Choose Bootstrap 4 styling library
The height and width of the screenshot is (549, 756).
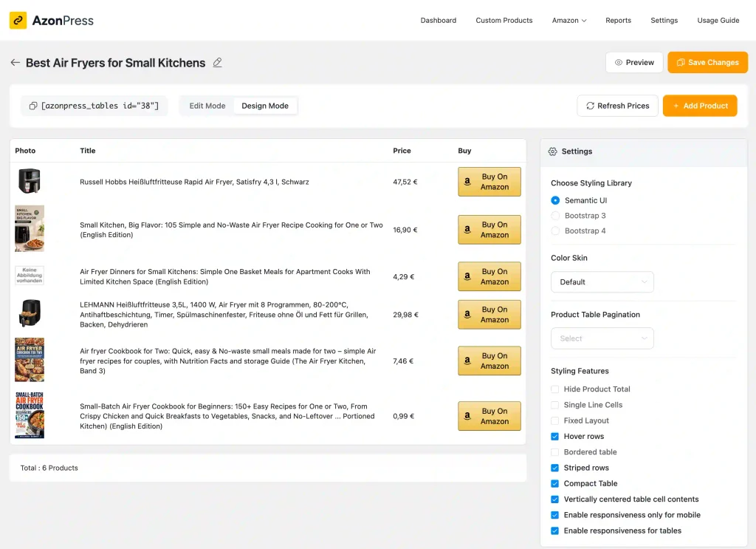pos(555,231)
